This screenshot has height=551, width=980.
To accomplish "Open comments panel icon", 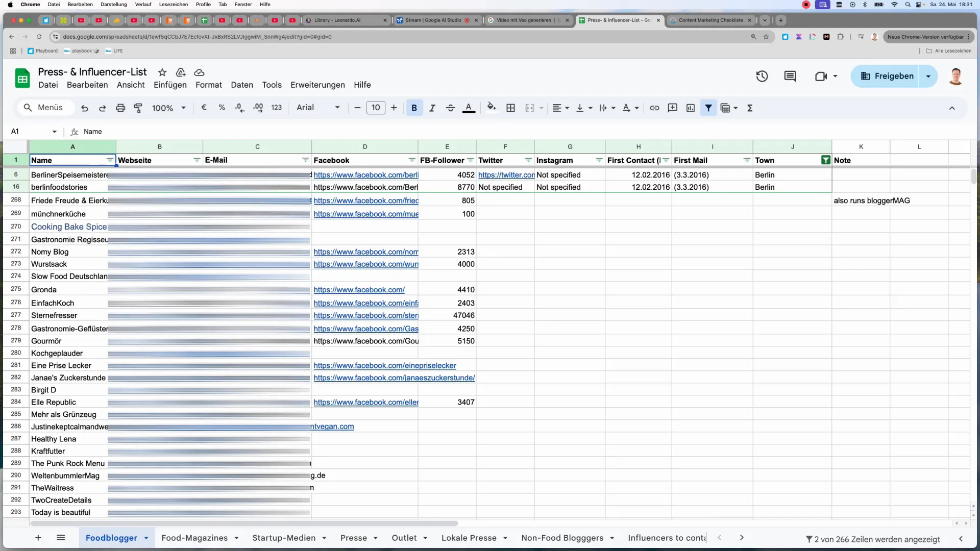I will [x=790, y=77].
